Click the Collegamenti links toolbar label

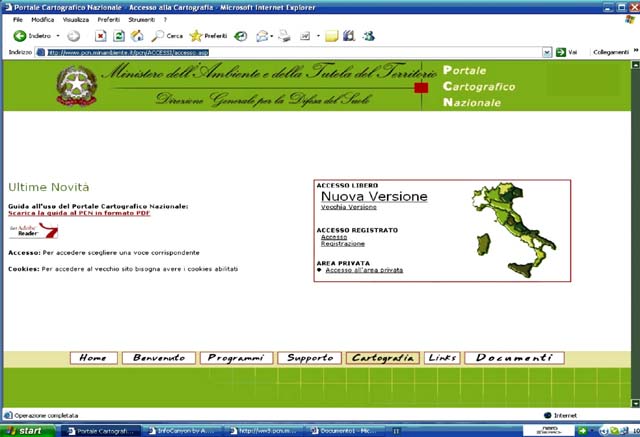[611, 52]
